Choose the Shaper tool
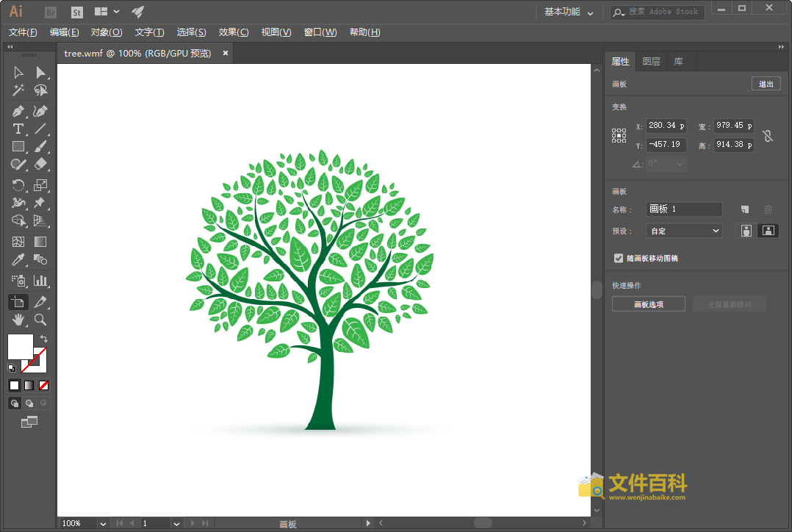The width and height of the screenshot is (792, 532). [x=18, y=164]
